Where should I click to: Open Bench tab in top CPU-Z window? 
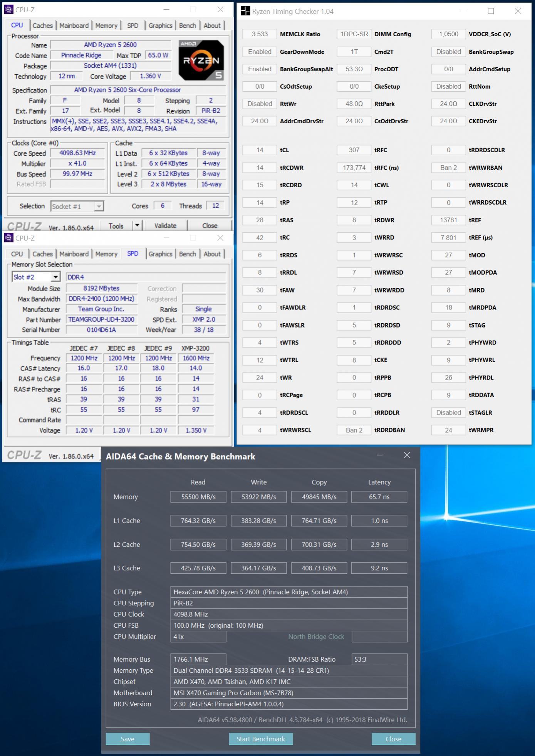pos(188,26)
